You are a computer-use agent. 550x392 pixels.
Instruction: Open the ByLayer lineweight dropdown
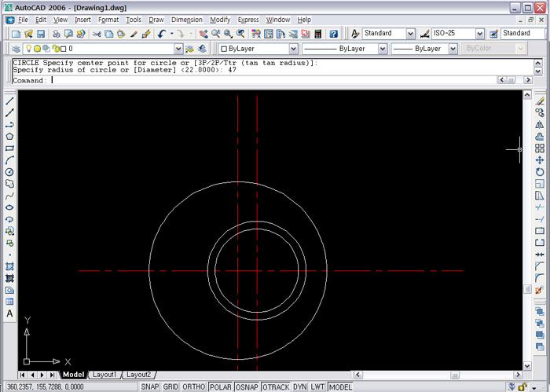(453, 49)
